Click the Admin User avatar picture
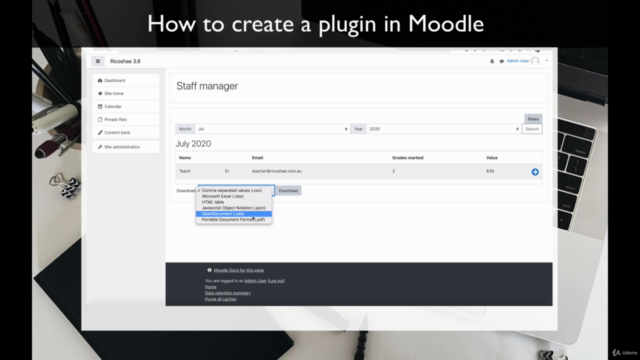Screen dimensions: 640x360 535,61
